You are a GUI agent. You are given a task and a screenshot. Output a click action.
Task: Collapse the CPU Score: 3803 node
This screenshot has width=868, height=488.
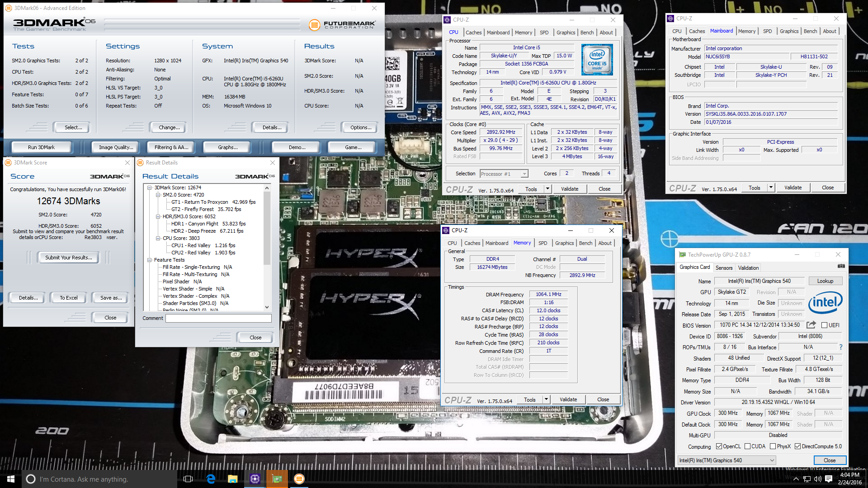[158, 239]
